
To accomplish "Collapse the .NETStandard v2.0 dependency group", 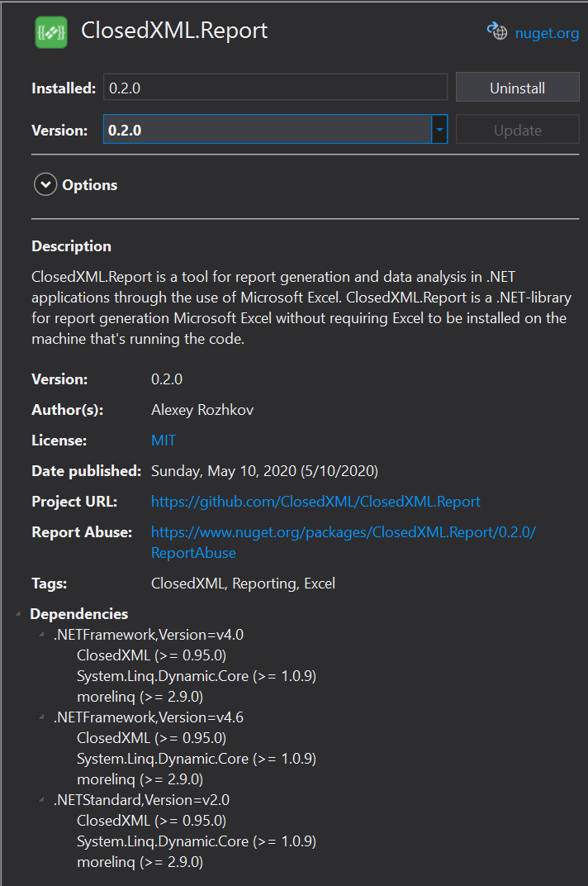I will pyautogui.click(x=41, y=799).
